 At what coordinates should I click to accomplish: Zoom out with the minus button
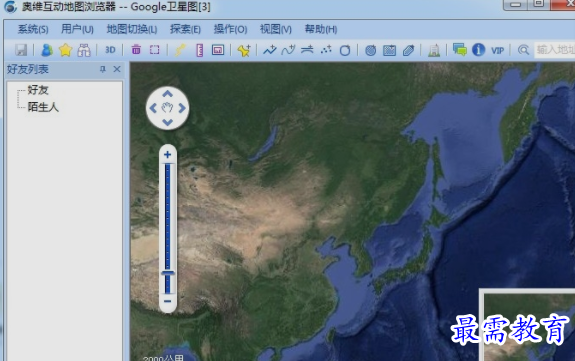tap(168, 301)
